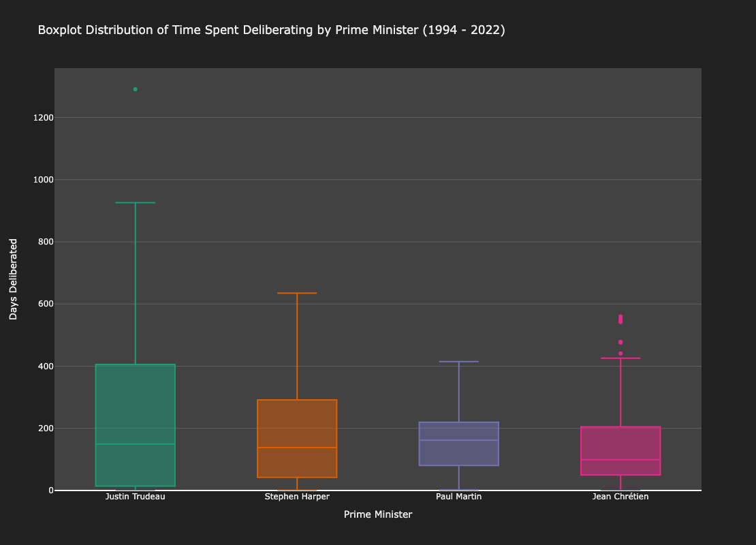Image resolution: width=756 pixels, height=545 pixels.
Task: Click Paul Martin's median line
Action: tap(458, 440)
